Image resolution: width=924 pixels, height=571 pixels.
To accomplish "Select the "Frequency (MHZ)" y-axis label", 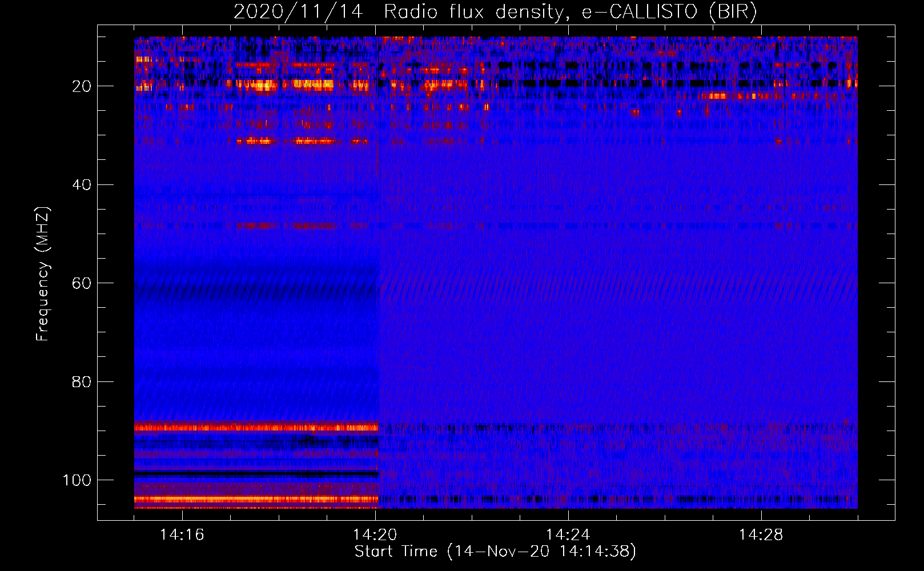I will point(43,274).
